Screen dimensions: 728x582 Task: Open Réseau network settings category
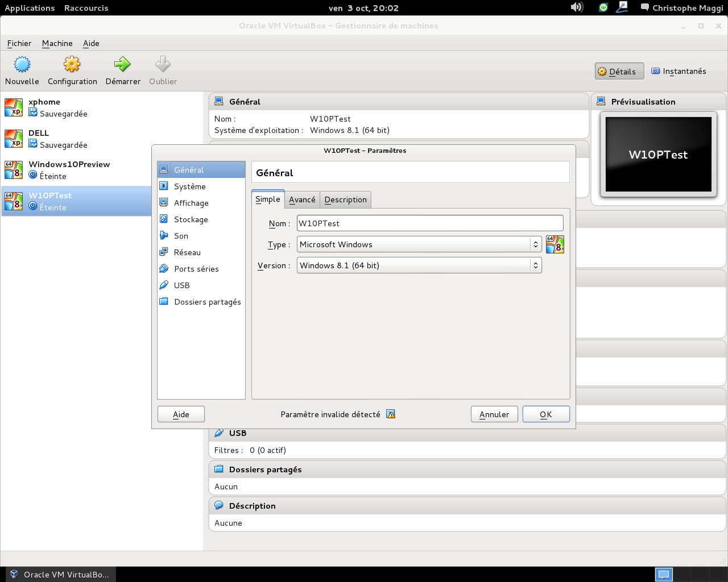click(x=201, y=252)
